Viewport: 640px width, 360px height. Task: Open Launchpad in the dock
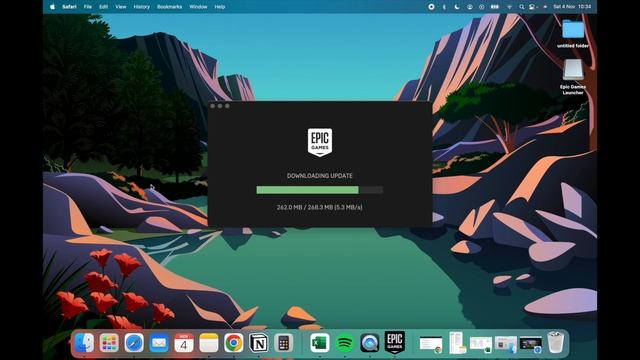point(109,343)
